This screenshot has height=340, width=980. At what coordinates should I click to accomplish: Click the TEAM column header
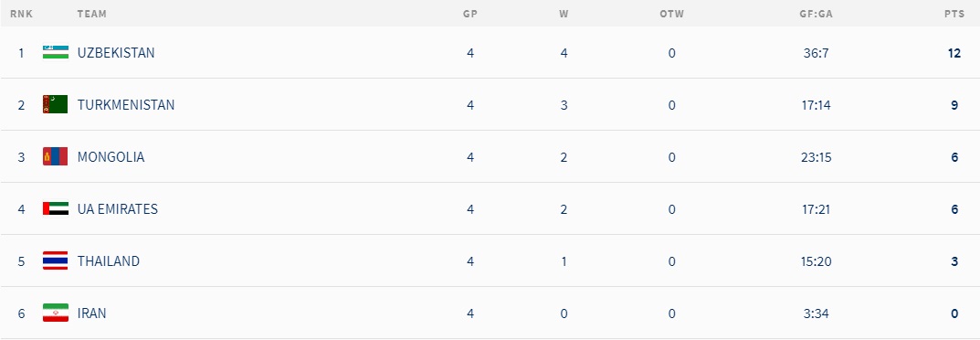[x=92, y=14]
